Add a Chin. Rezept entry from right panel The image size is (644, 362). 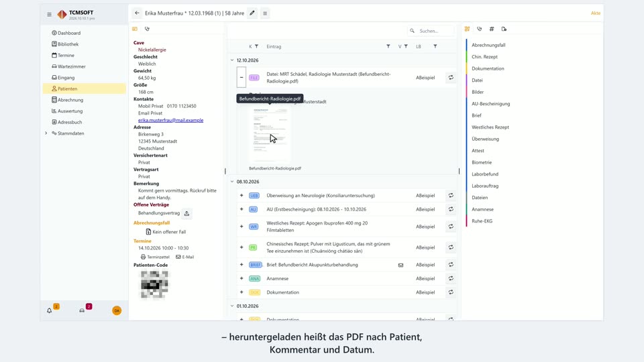(484, 57)
